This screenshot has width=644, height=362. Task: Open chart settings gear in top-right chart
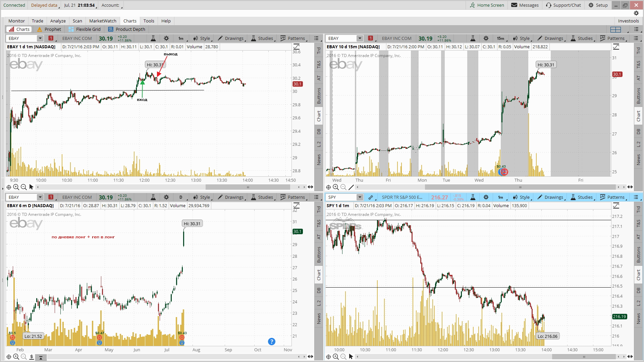[x=486, y=38]
